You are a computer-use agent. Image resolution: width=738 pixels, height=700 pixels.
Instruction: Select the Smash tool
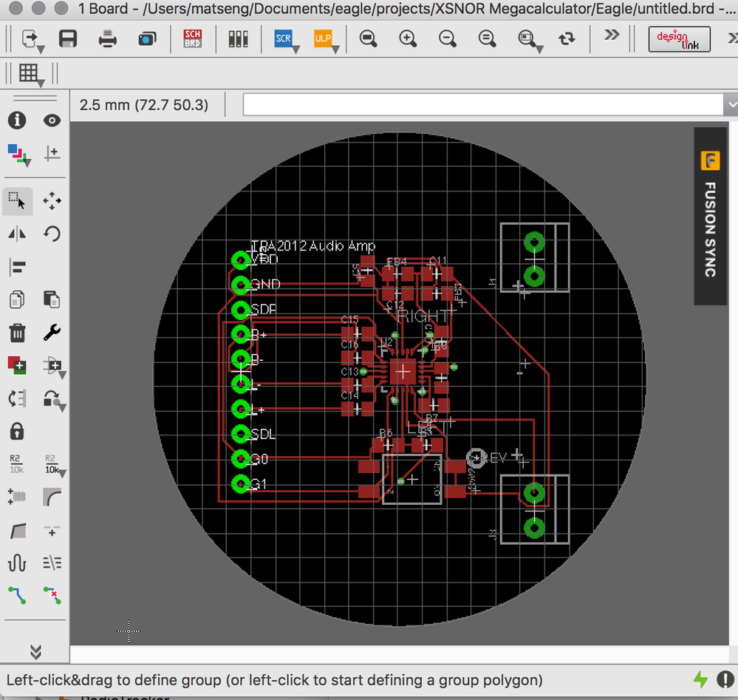tap(17, 497)
